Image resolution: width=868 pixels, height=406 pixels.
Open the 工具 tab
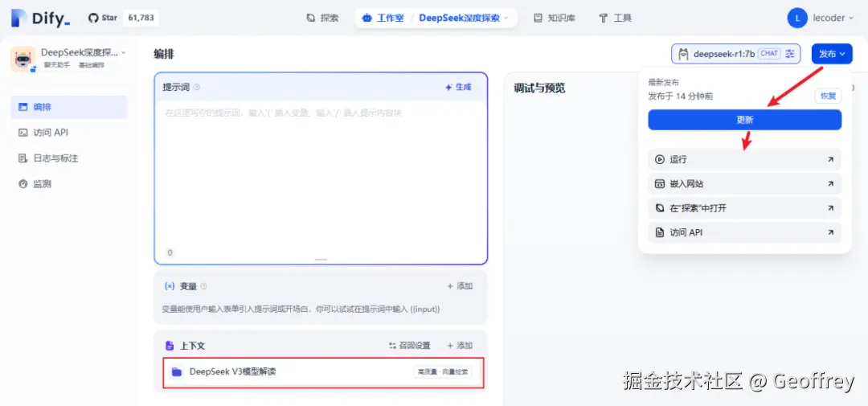[x=616, y=18]
